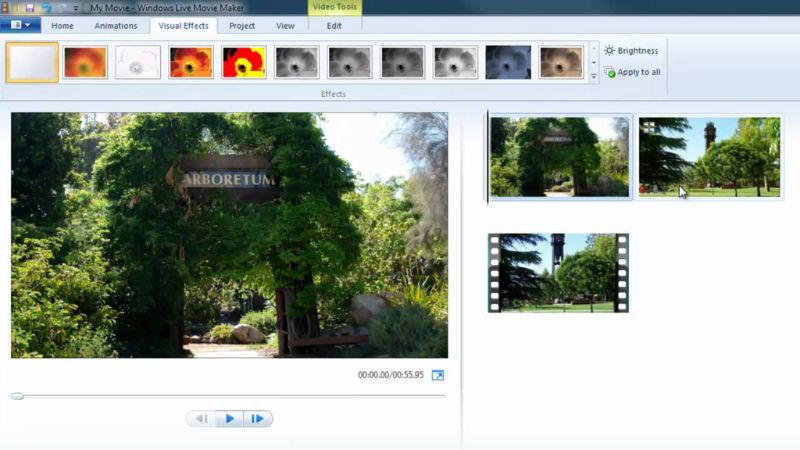Screen dimensions: 800x450
Task: Select the tower park clip thumbnail
Action: point(709,157)
